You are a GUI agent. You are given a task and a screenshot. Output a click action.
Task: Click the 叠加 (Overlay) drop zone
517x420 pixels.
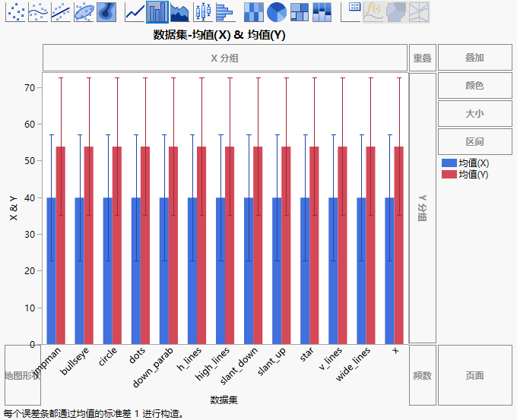[x=474, y=58]
